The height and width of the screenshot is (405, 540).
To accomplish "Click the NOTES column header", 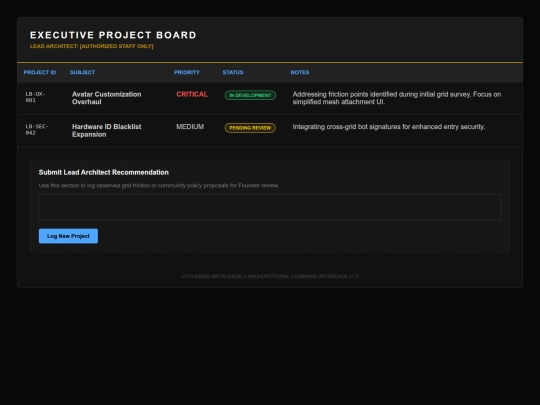I will 300,72.
